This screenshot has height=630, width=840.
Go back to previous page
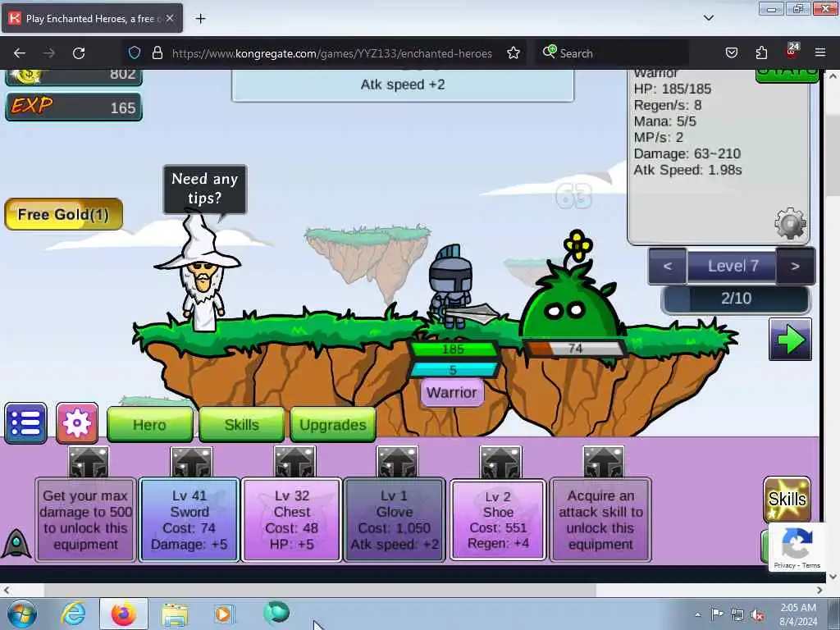pyautogui.click(x=20, y=53)
